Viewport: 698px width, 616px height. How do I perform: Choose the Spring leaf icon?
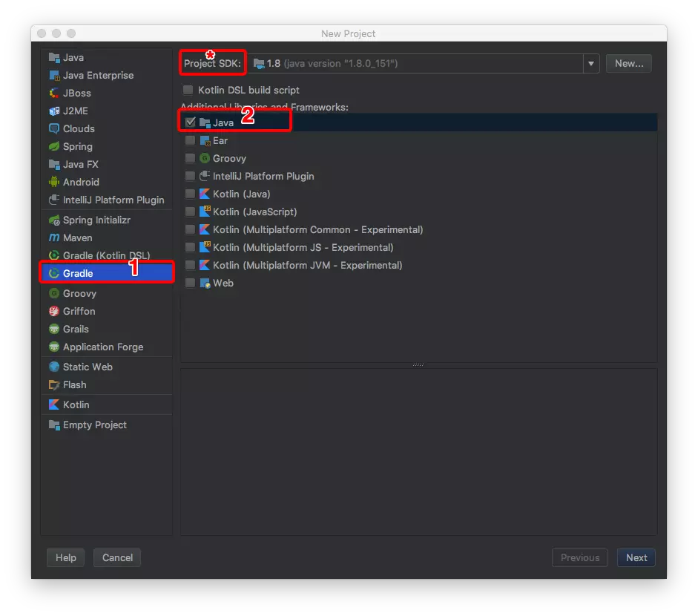point(54,146)
